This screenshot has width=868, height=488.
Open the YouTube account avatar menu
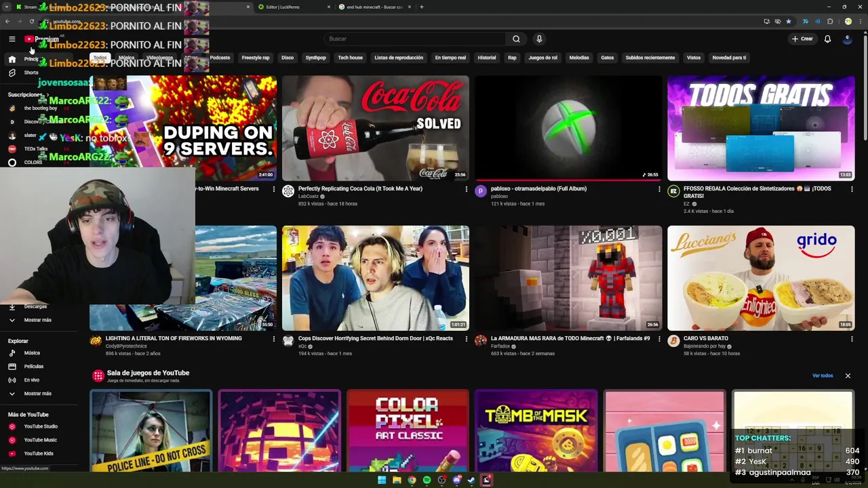click(x=847, y=39)
